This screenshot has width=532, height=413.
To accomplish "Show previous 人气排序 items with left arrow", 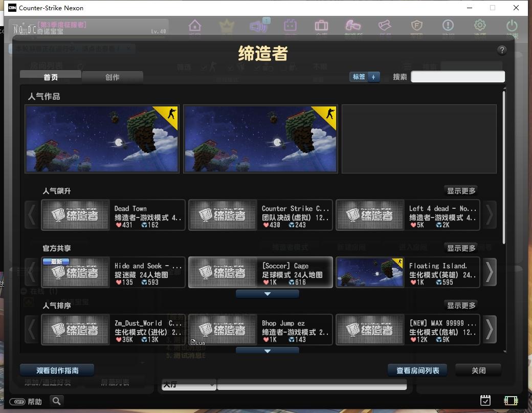I will (32, 330).
